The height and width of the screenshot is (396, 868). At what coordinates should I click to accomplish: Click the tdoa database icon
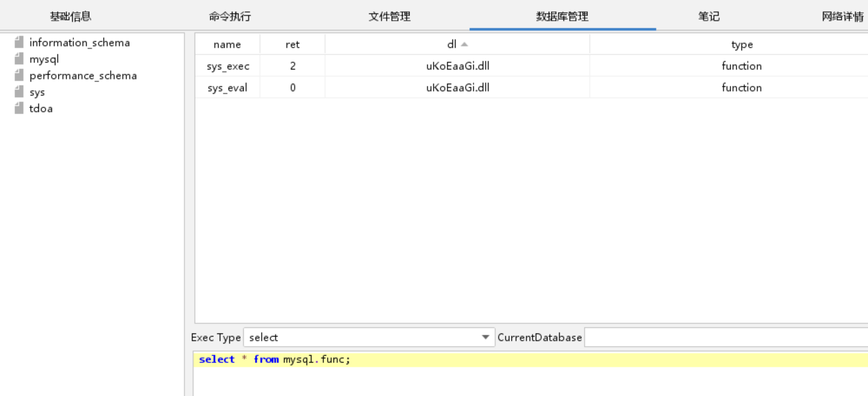[19, 109]
